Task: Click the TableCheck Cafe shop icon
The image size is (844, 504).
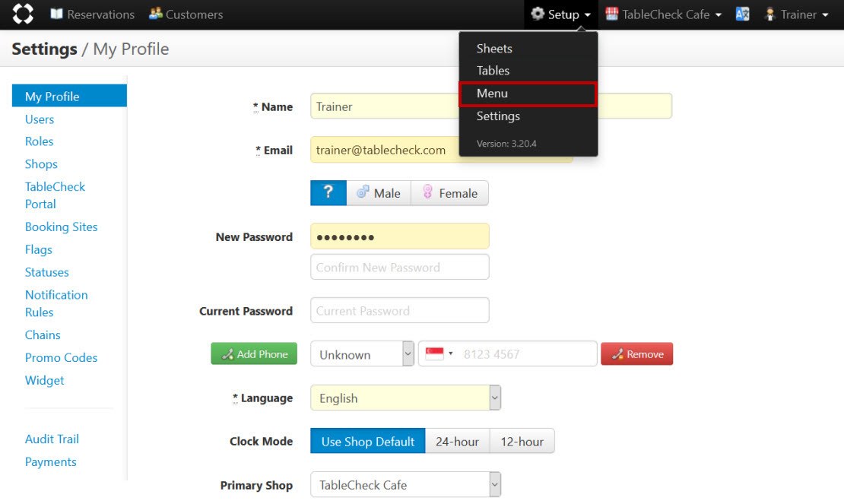Action: 611,14
